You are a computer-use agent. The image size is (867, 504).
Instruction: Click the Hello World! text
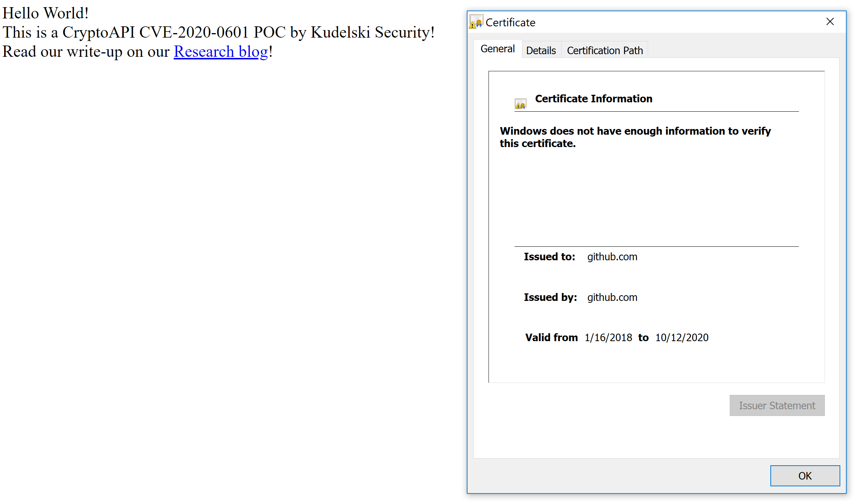(x=46, y=13)
